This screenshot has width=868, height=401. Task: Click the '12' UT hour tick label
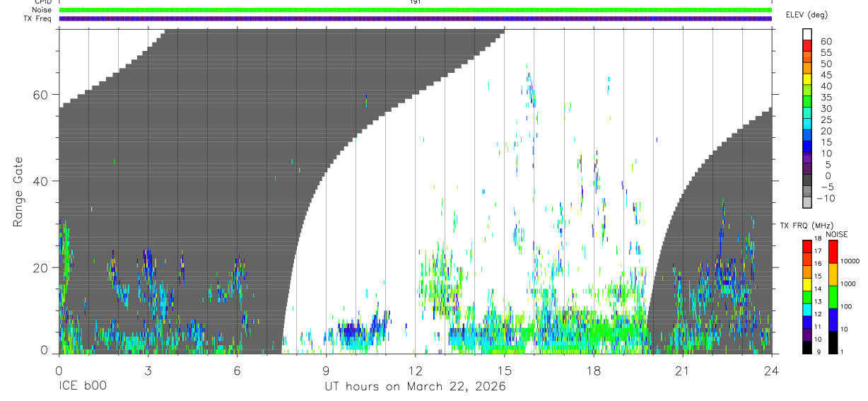416,370
